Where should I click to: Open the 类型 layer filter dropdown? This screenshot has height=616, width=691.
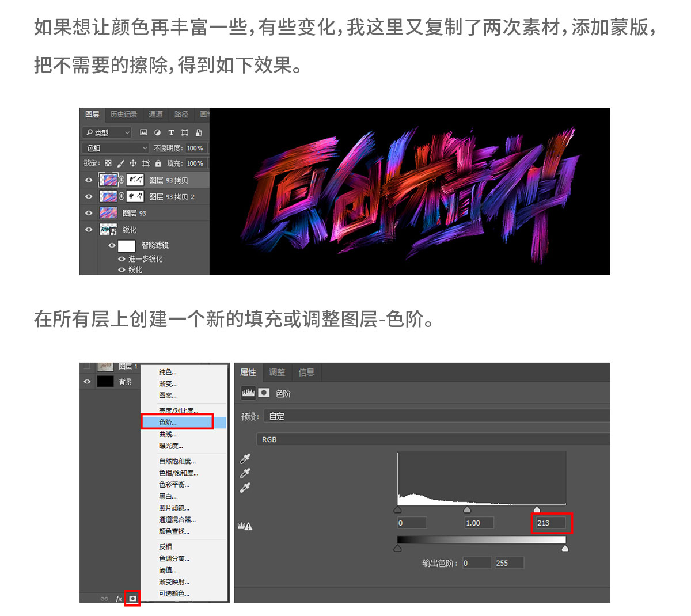[x=107, y=132]
